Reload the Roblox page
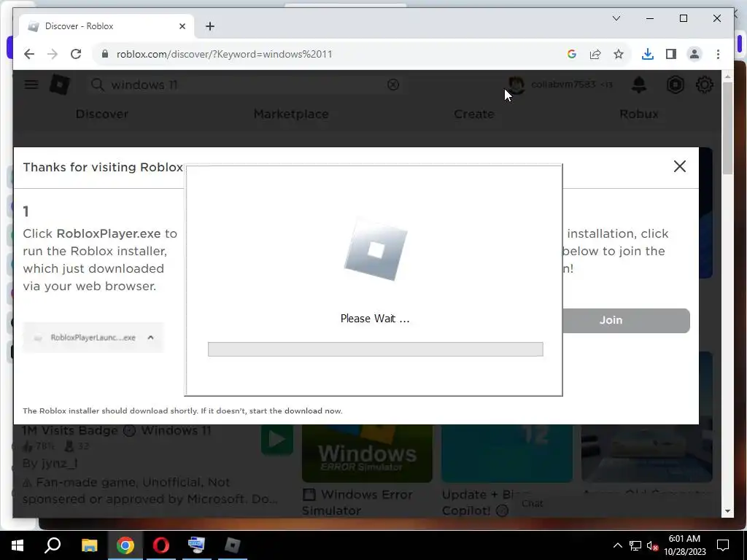747x560 pixels. [x=76, y=54]
